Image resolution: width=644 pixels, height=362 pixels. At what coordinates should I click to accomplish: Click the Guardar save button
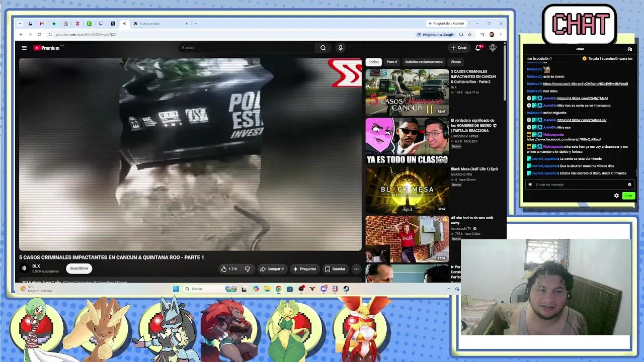click(335, 269)
